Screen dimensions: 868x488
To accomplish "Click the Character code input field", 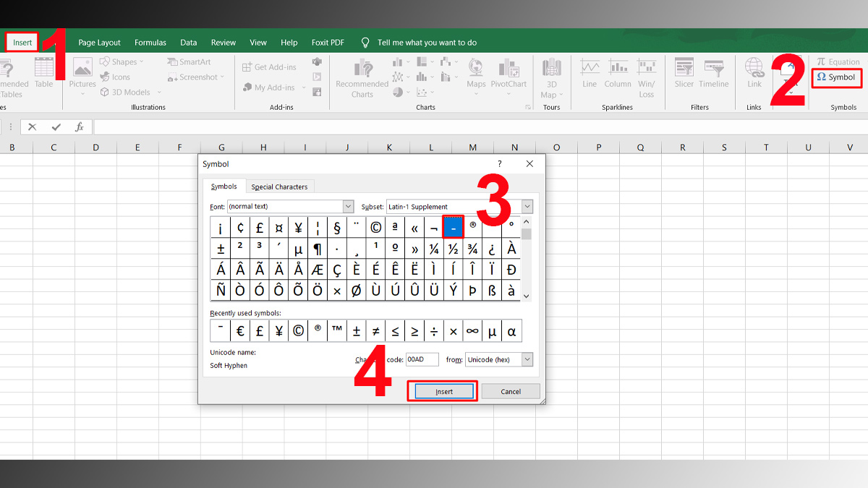I will click(422, 359).
